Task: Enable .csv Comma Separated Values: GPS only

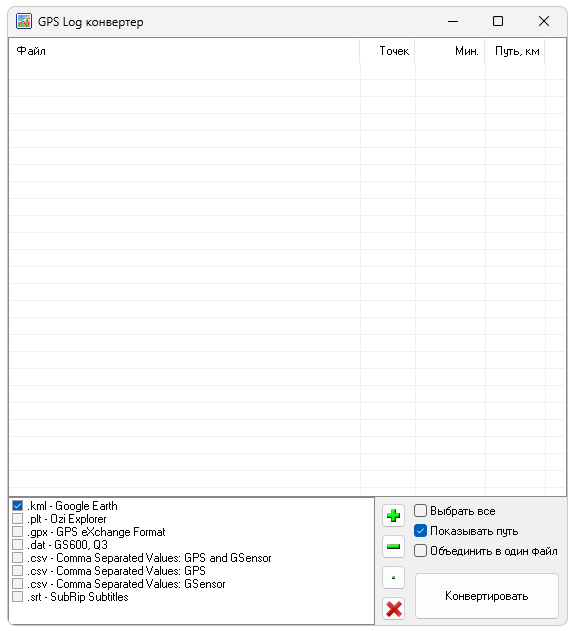Action: tap(18, 571)
